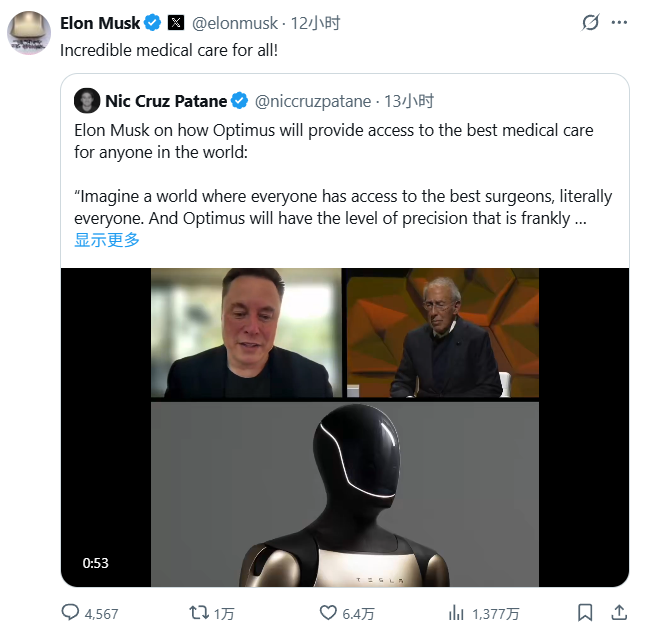This screenshot has height=628, width=647.
Task: Open view analytics bar chart icon
Action: [456, 612]
